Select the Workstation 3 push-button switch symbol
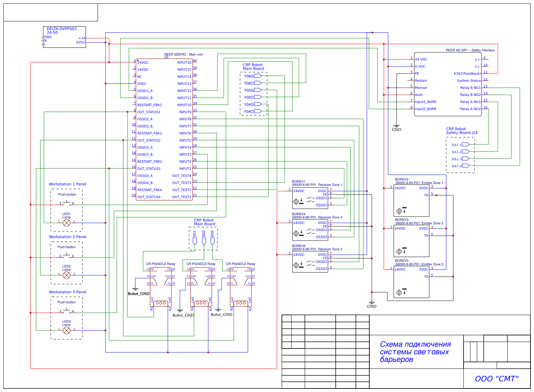 tap(67, 311)
